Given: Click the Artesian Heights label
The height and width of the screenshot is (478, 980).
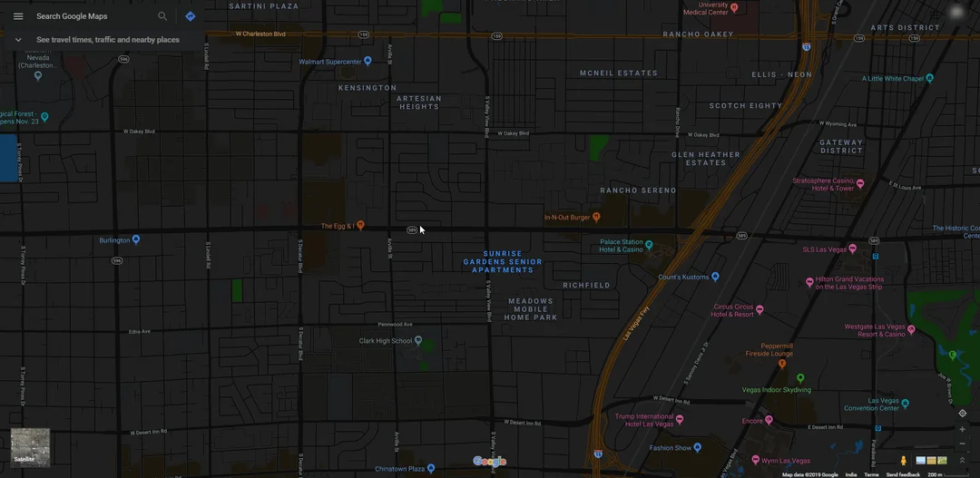Looking at the screenshot, I should [x=418, y=102].
